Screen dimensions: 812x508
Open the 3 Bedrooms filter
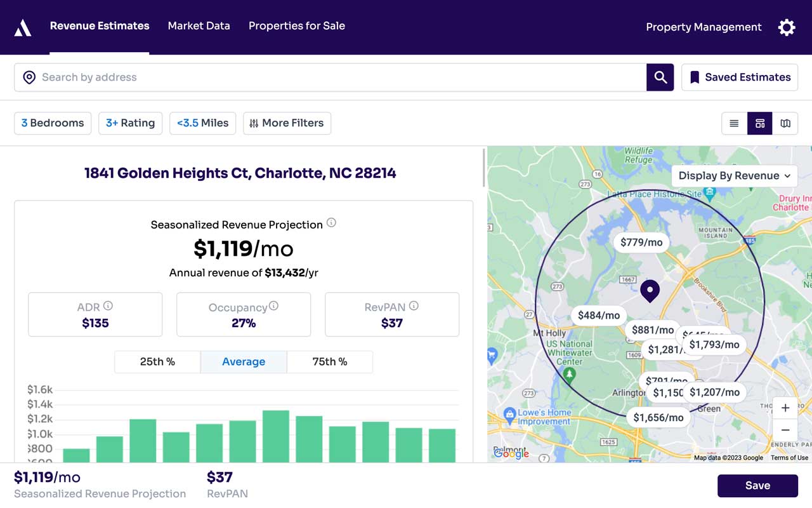[x=53, y=123]
